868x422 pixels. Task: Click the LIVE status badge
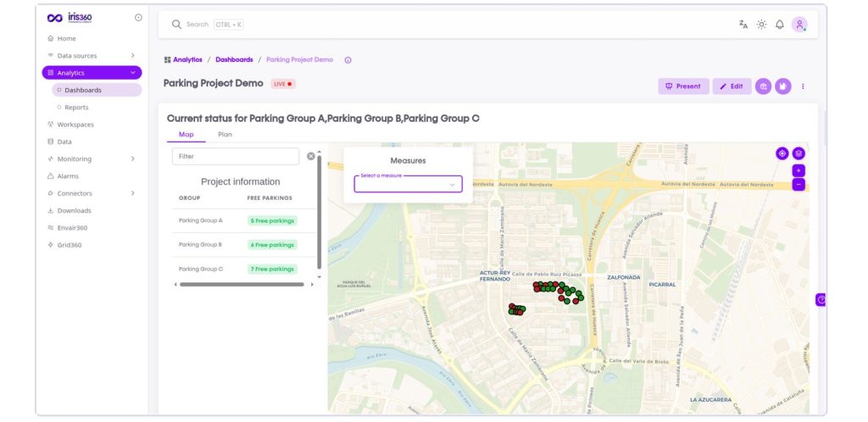click(283, 84)
